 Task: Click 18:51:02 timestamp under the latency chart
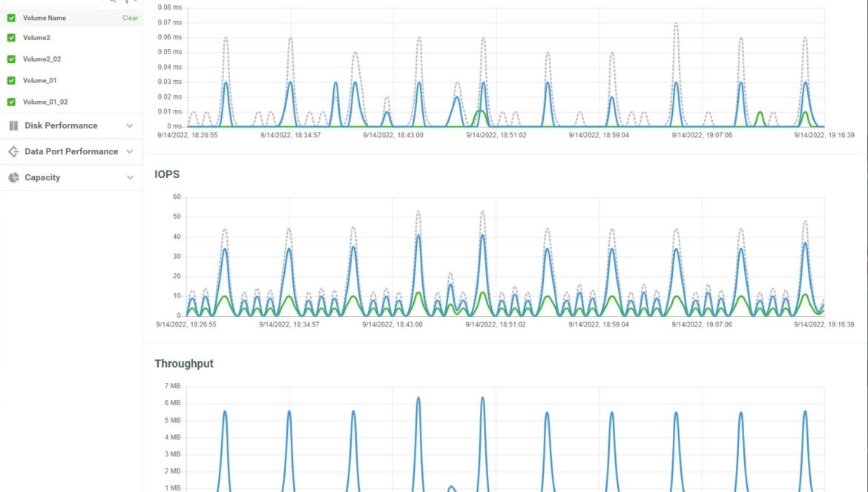pos(496,135)
